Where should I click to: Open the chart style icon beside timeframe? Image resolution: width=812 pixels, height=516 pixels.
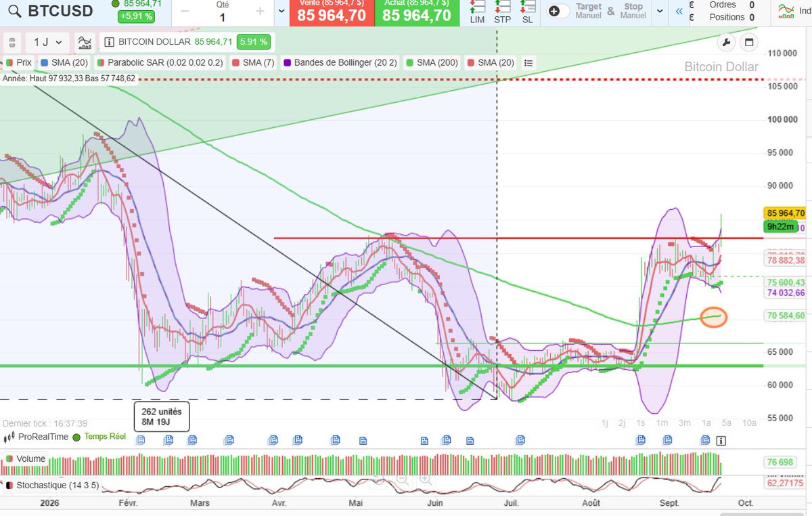pyautogui.click(x=85, y=42)
